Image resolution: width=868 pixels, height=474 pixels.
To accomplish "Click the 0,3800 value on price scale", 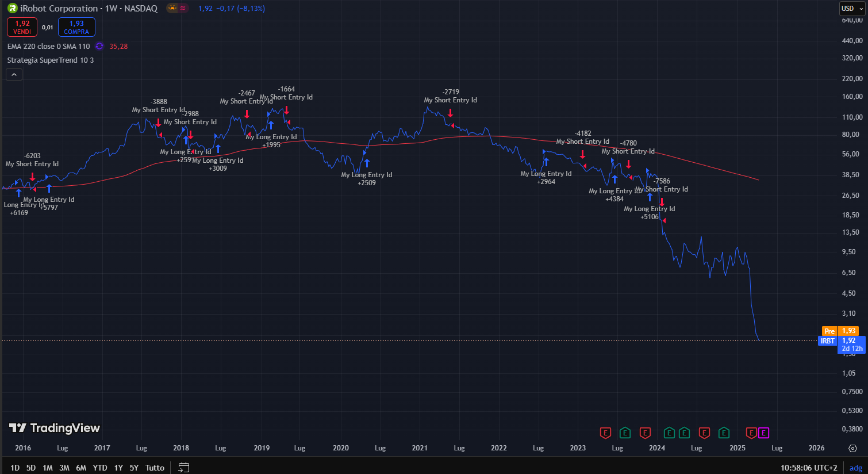I will pos(852,429).
